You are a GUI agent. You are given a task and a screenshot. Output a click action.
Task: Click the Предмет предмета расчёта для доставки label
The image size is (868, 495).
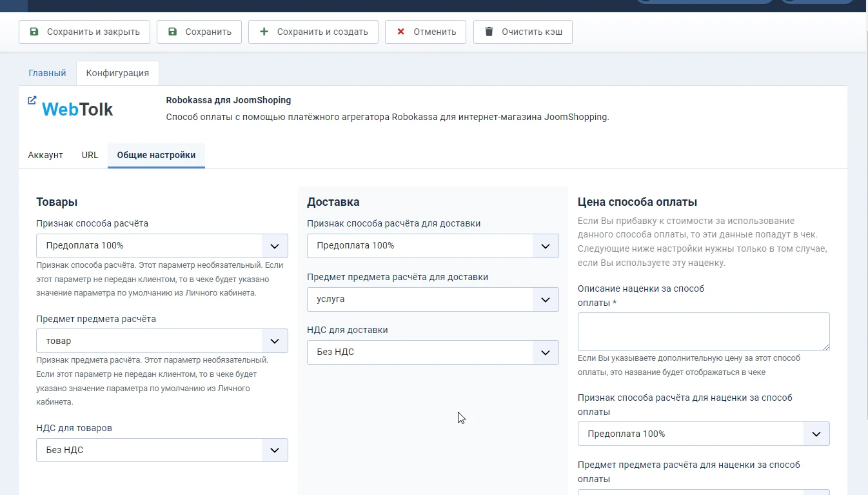(x=397, y=277)
